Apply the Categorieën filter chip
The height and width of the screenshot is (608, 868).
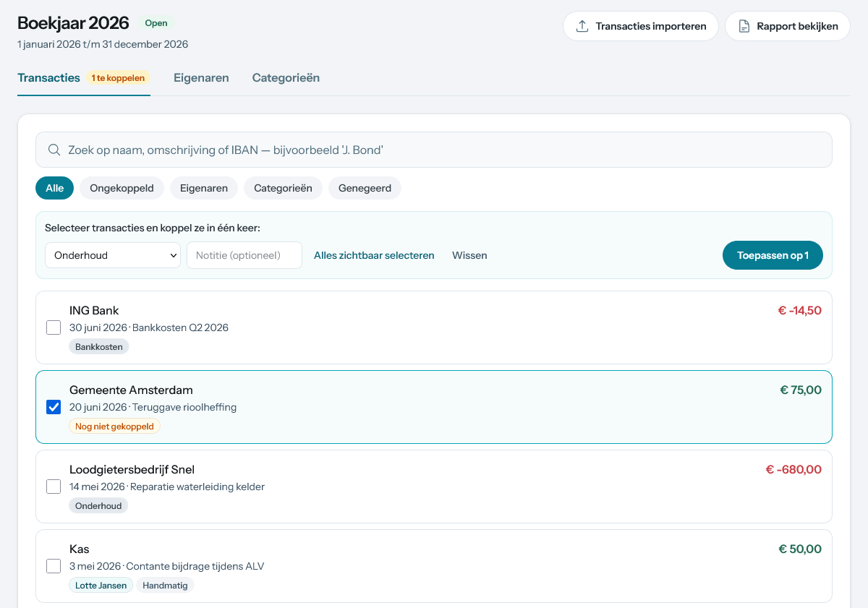pos(283,188)
